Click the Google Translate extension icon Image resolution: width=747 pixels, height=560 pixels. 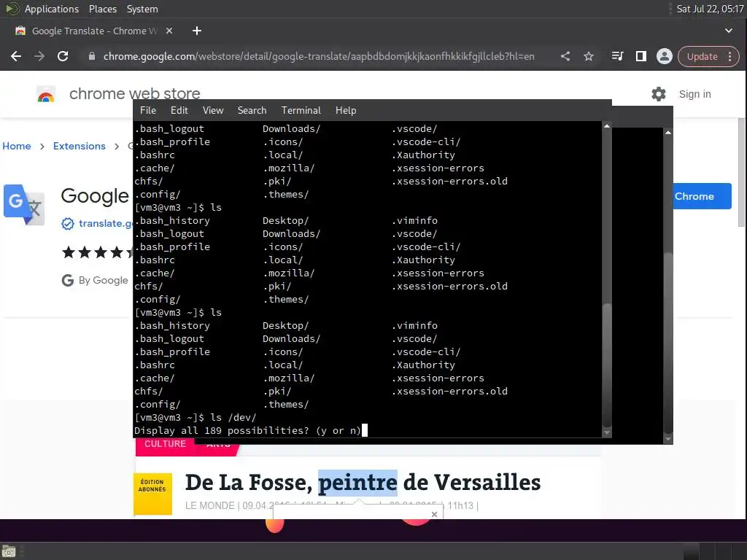24,205
